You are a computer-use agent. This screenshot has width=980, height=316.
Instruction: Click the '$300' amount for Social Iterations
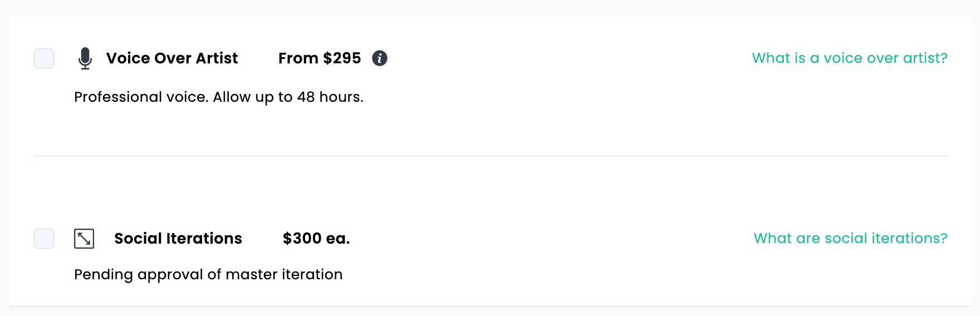tap(302, 238)
